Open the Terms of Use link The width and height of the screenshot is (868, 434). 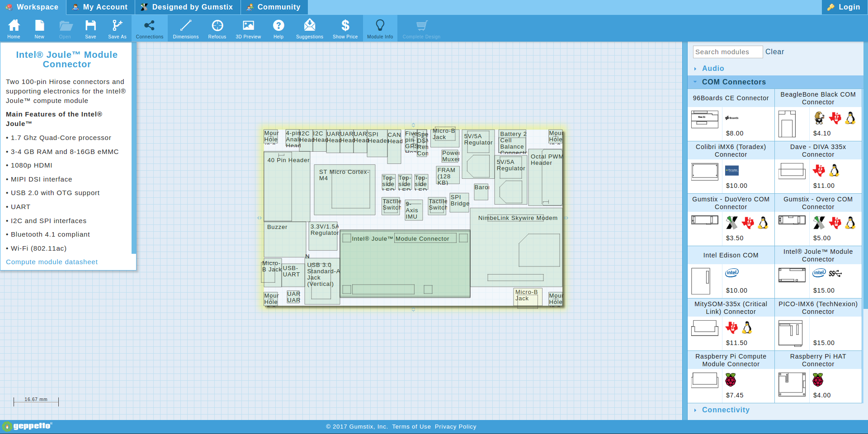tap(411, 427)
